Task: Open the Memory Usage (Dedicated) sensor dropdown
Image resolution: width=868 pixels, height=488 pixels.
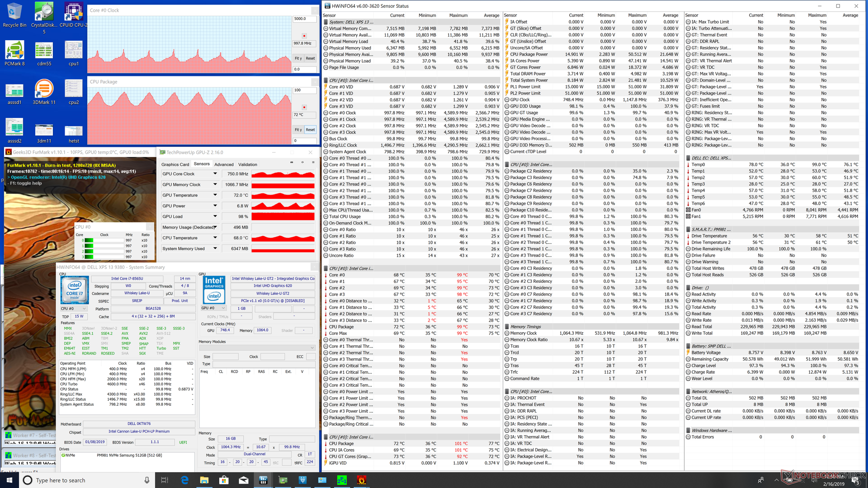Action: pyautogui.click(x=215, y=227)
